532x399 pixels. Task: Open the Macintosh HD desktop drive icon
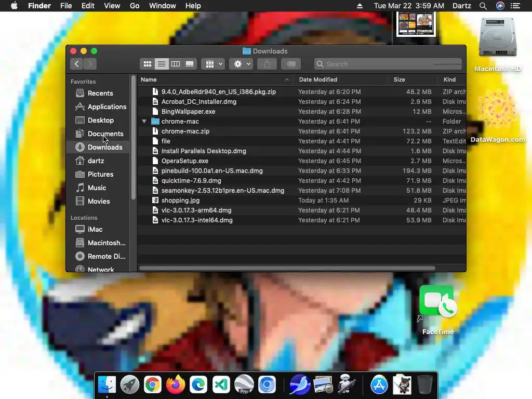(x=497, y=38)
